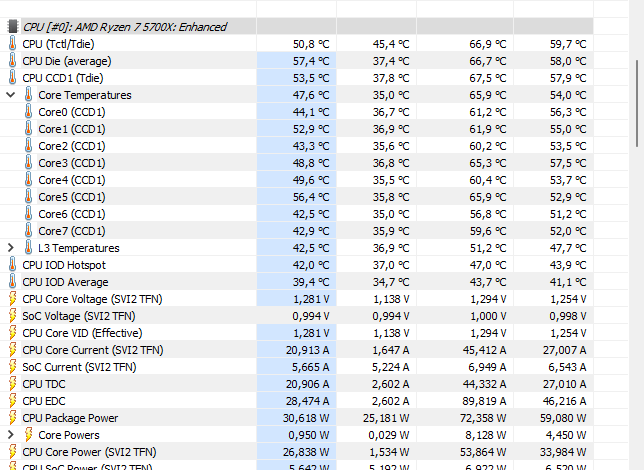644x470 pixels.
Task: Select the Core Temperatures row label
Action: (85, 95)
